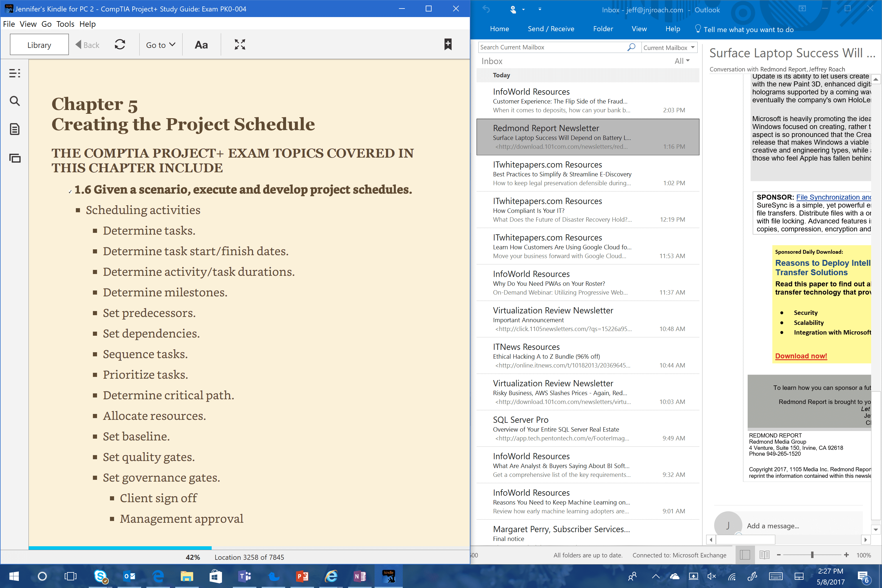
Task: Open Kindle Help menu
Action: click(87, 24)
